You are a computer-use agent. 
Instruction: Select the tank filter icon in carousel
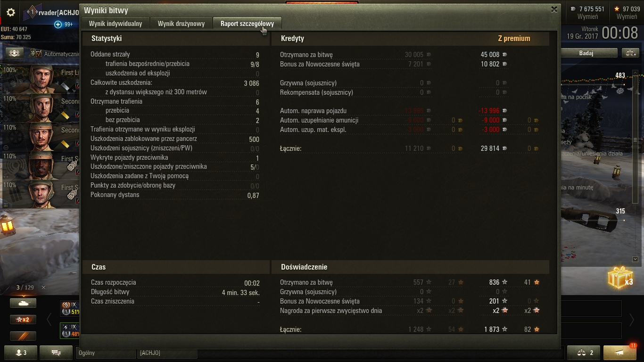click(x=23, y=304)
